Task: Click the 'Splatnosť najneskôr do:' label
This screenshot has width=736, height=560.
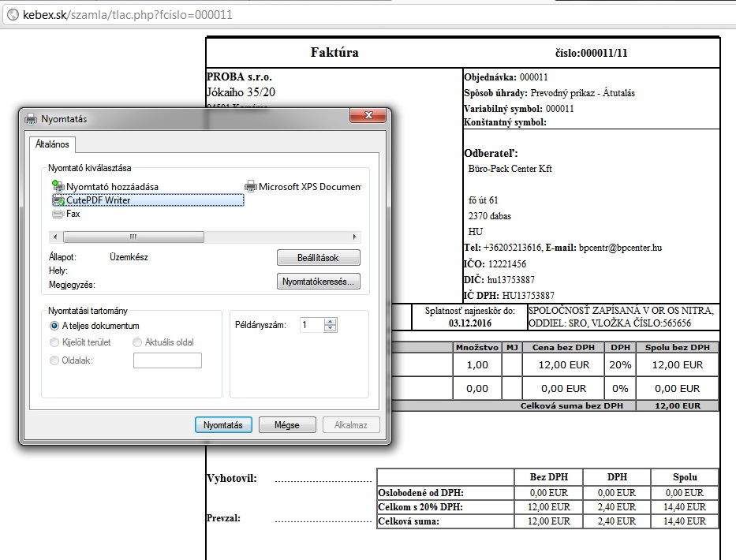Action: pos(470,311)
